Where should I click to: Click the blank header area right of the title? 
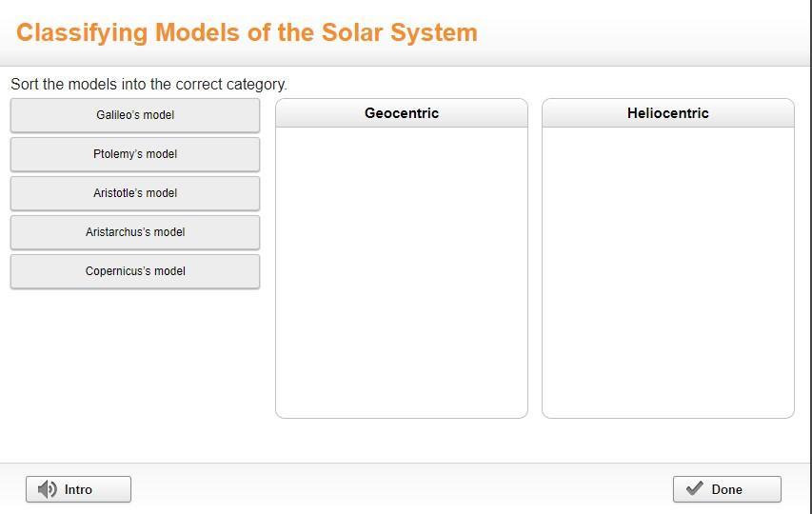pyautogui.click(x=647, y=32)
